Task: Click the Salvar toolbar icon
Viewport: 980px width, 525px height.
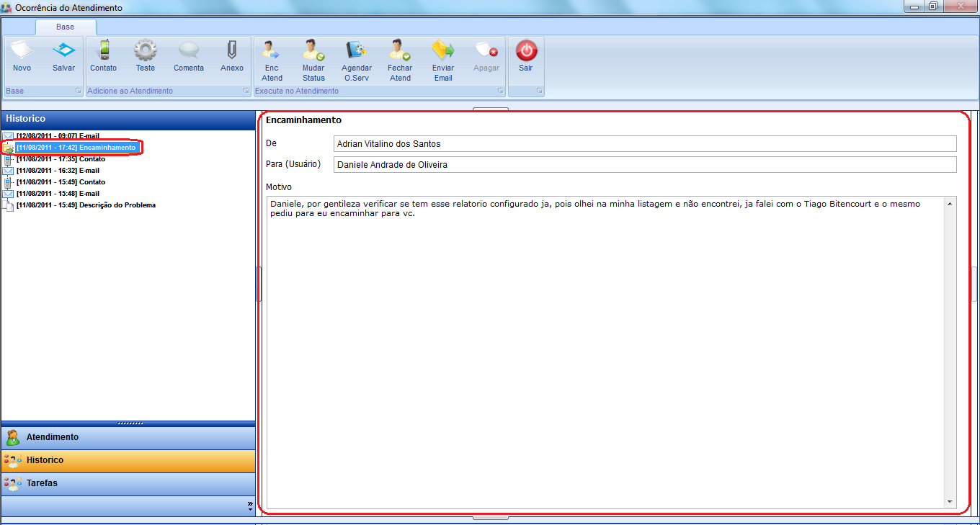Action: tap(63, 56)
